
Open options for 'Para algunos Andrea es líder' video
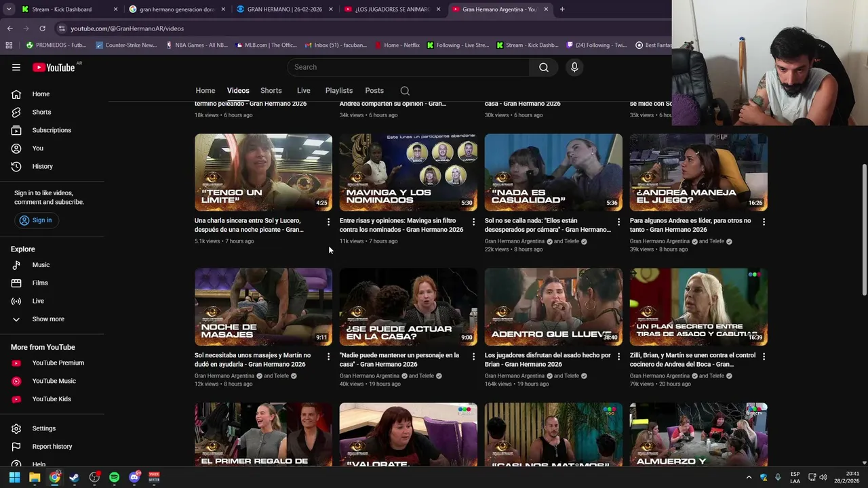click(x=764, y=222)
